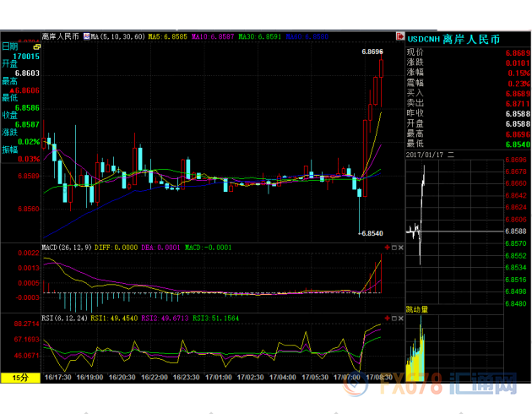Click the 6.8560 price axis label
532x414 pixels.
tap(29, 209)
